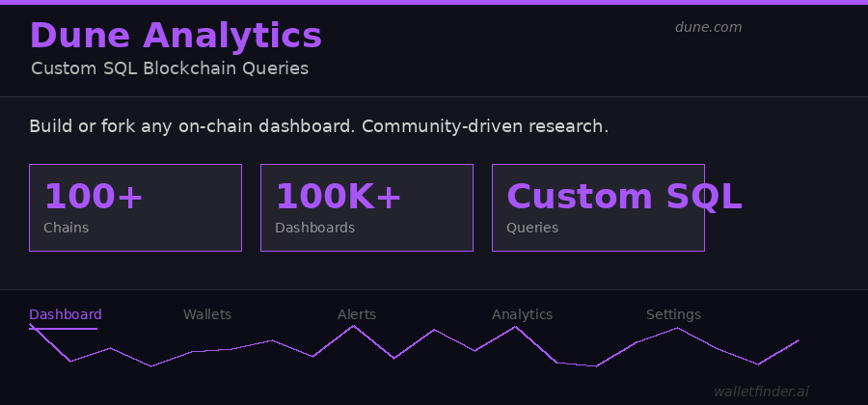This screenshot has width=868, height=405.
Task: Go to the Analytics tab
Action: (522, 314)
